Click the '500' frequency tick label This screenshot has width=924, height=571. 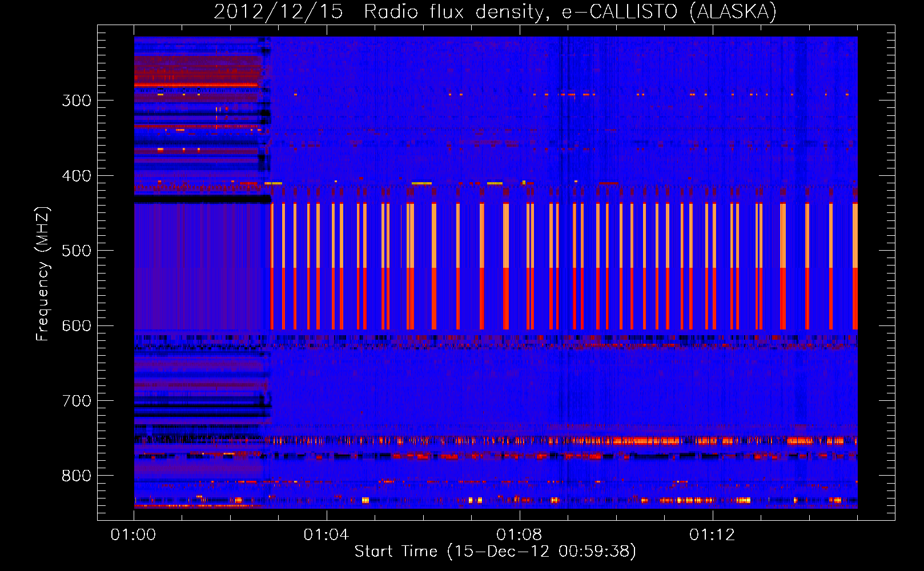tap(77, 251)
